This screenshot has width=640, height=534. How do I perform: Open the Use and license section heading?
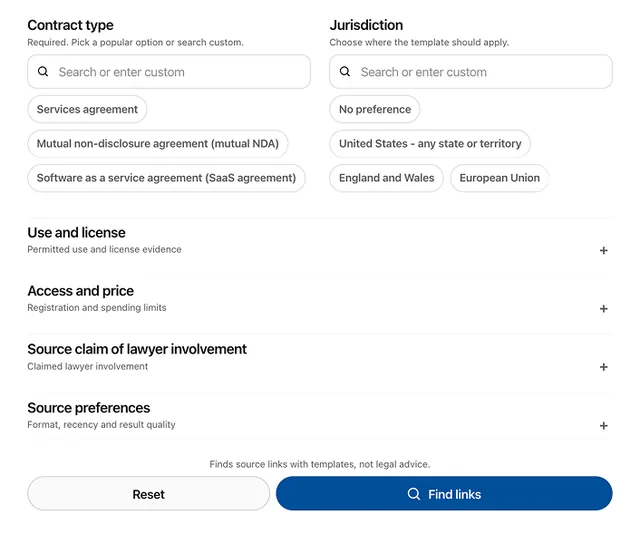[x=76, y=232]
